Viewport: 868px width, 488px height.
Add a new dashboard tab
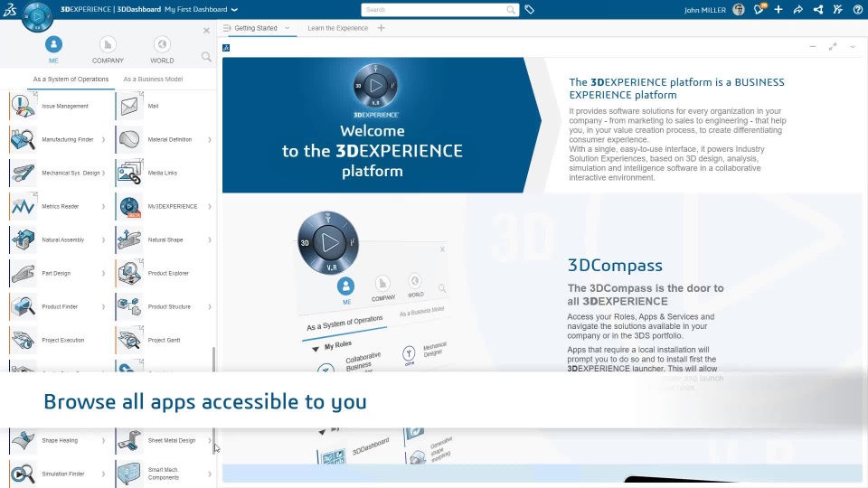point(381,28)
